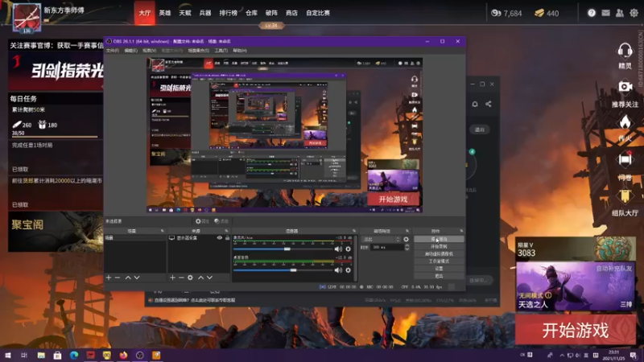Select the 大厅 lobby tab in the game
The height and width of the screenshot is (362, 644).
[x=145, y=13]
